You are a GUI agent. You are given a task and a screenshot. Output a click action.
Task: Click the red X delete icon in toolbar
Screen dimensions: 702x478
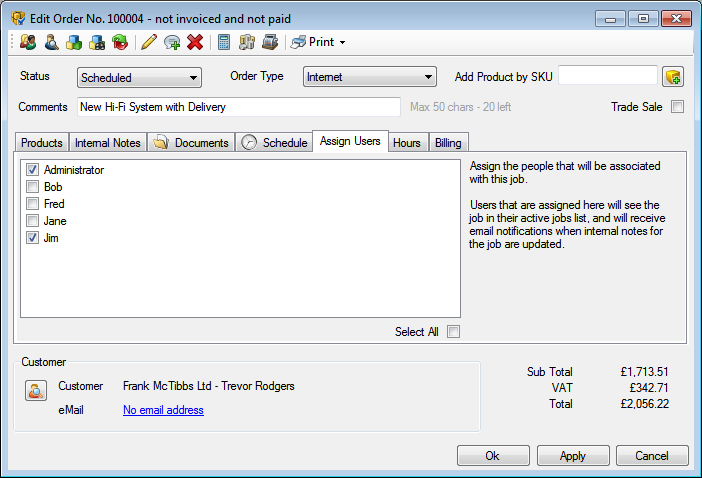195,42
